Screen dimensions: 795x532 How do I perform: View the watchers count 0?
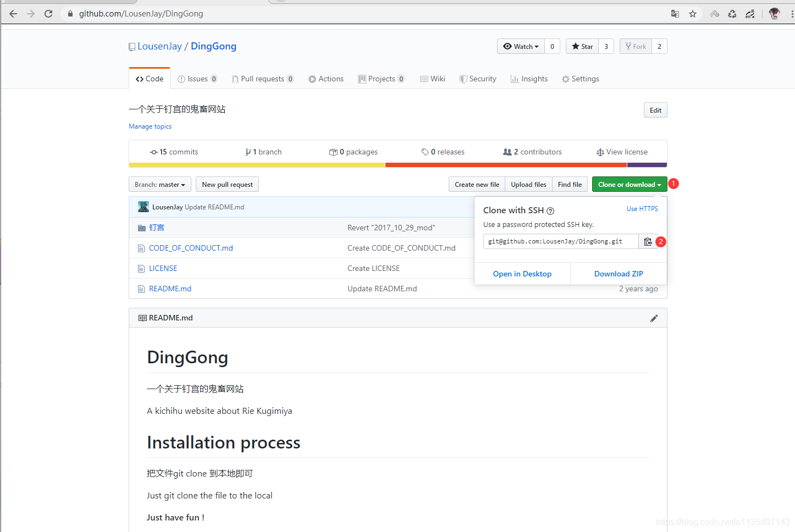pyautogui.click(x=553, y=46)
